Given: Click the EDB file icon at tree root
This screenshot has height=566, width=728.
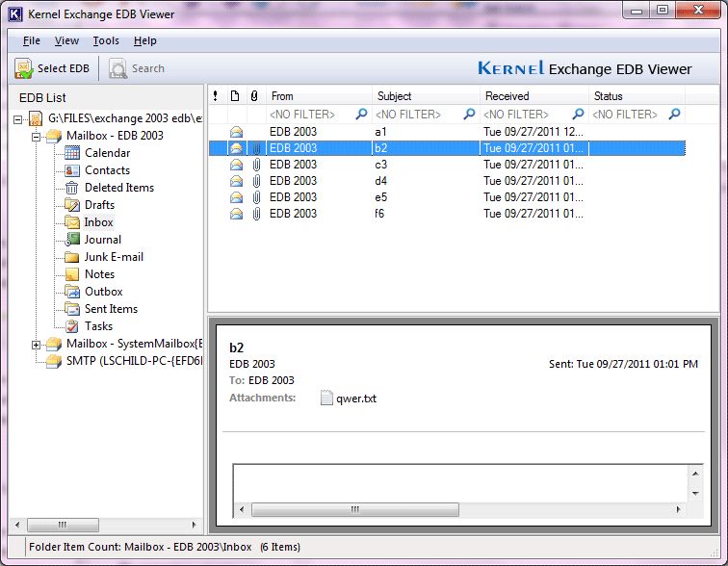Looking at the screenshot, I should coord(36,118).
